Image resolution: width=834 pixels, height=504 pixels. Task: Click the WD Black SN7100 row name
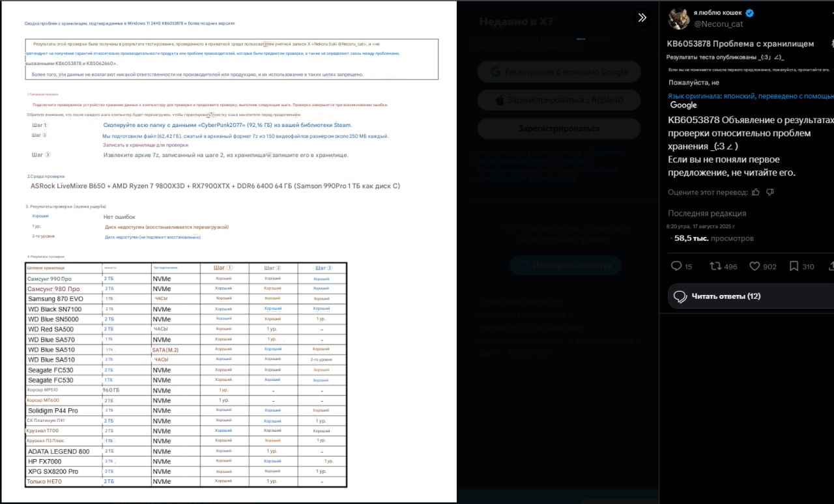55,309
